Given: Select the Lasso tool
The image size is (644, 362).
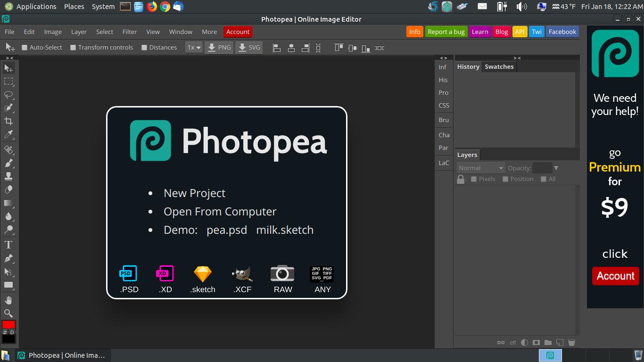Looking at the screenshot, I should (8, 95).
